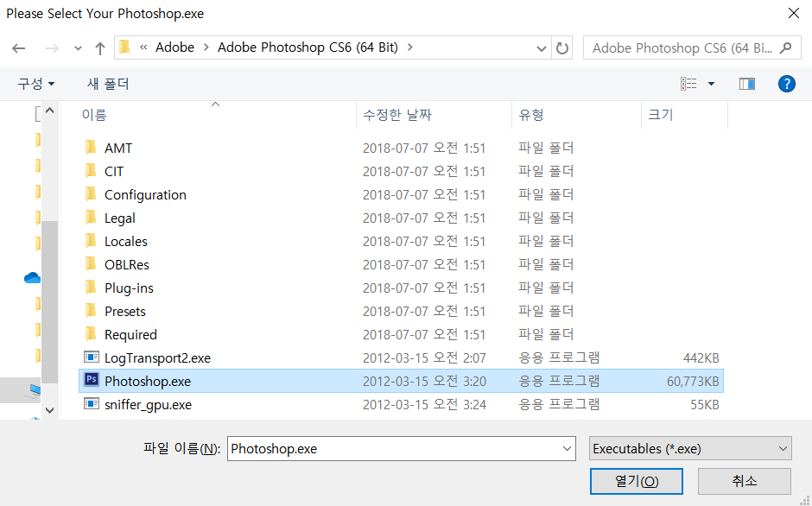
Task: Go up one folder level
Action: pos(100,48)
